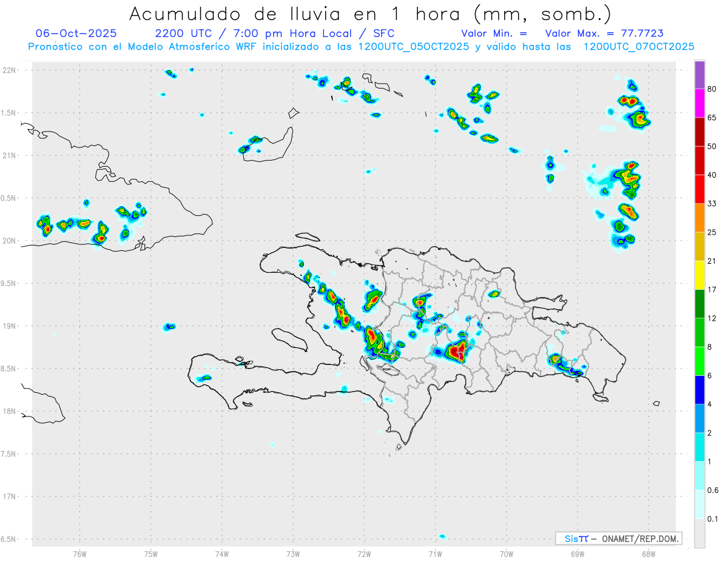Select the gray legend band below 0.1
Screen dimensions: 728x562
coord(699,533)
